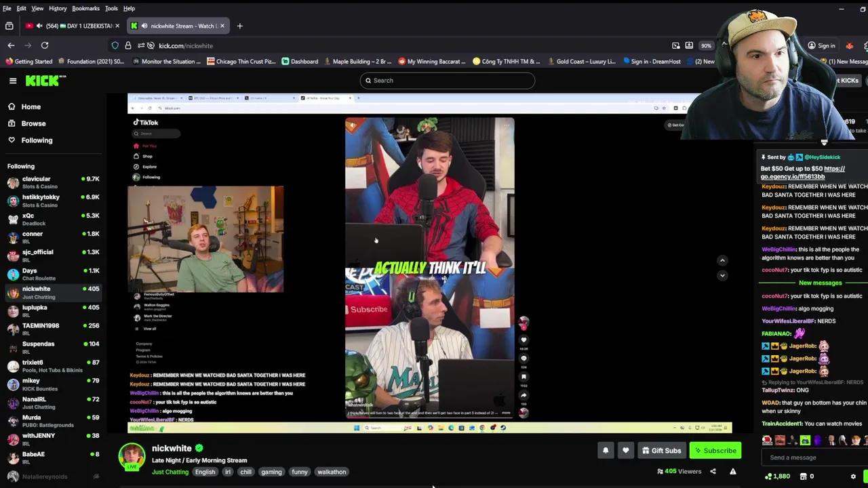Viewport: 868px width, 488px height.
Task: Select the walkathon tag
Action: [x=332, y=472]
